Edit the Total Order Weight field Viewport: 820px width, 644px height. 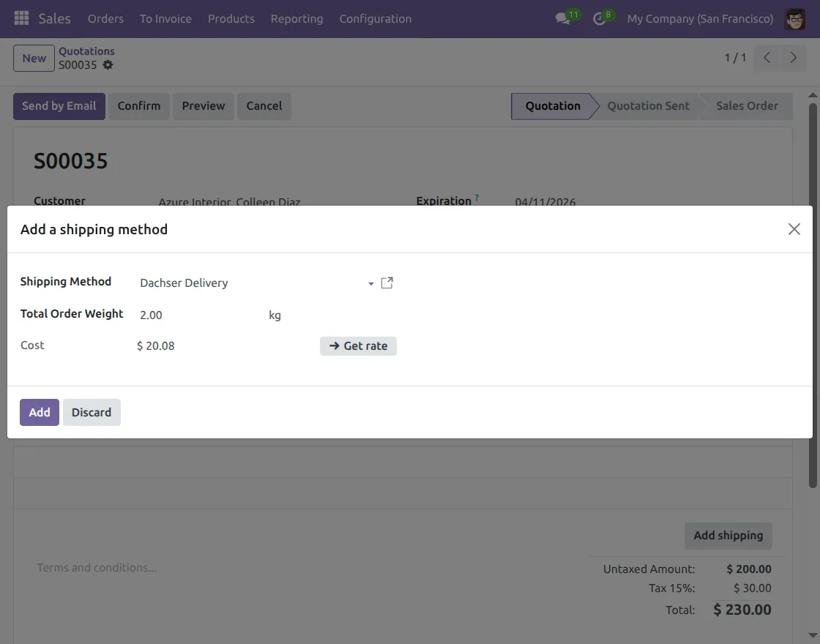point(176,315)
